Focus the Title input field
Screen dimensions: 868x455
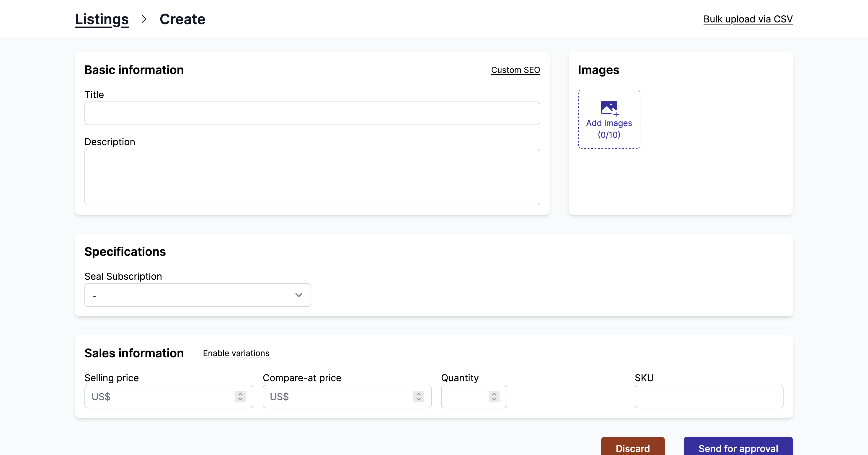tap(312, 113)
